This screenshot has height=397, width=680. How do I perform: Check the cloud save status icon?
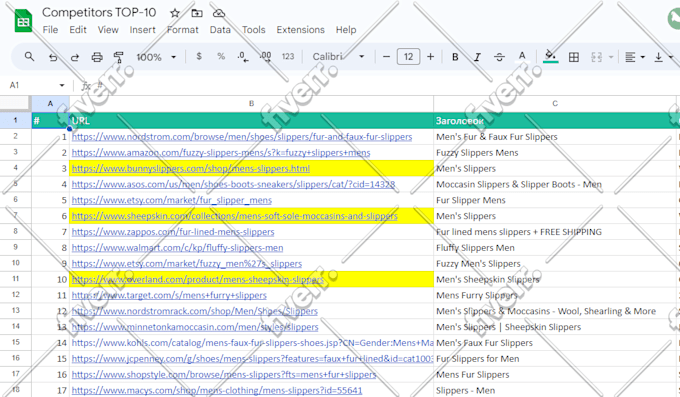(219, 13)
